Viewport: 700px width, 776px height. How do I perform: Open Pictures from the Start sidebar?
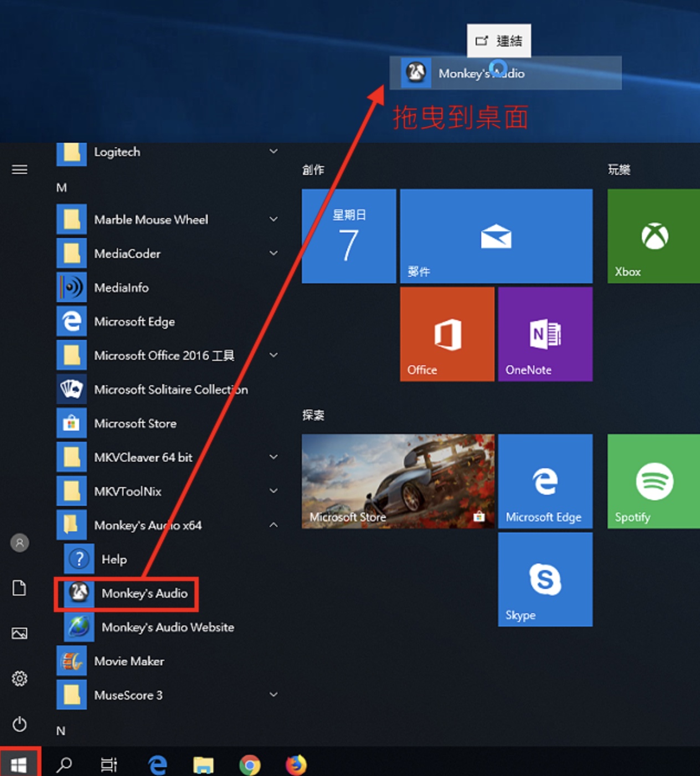click(x=19, y=633)
